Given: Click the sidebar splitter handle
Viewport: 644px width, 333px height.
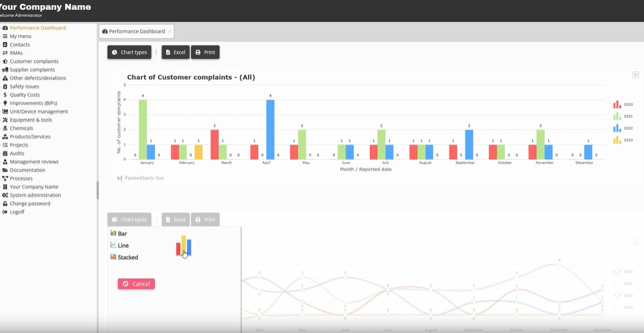Looking at the screenshot, I should click(97, 190).
